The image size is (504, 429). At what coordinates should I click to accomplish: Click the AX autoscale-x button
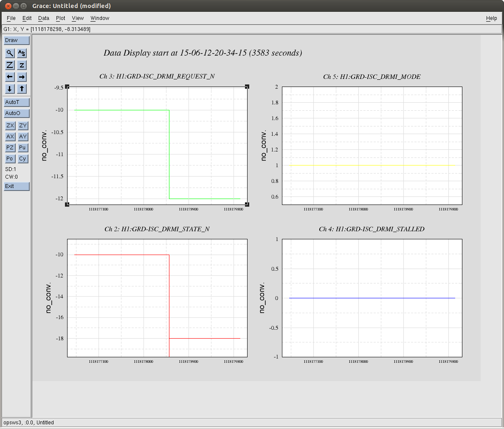click(x=10, y=137)
